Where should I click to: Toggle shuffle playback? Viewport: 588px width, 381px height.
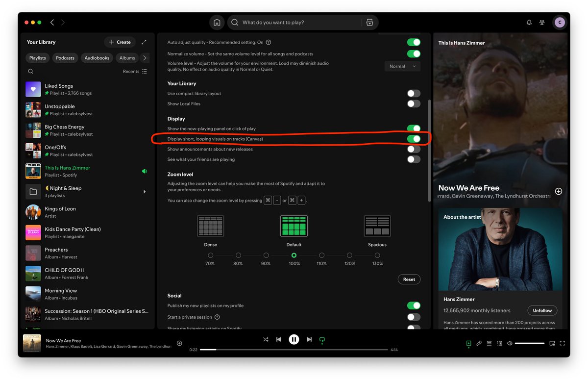click(266, 339)
